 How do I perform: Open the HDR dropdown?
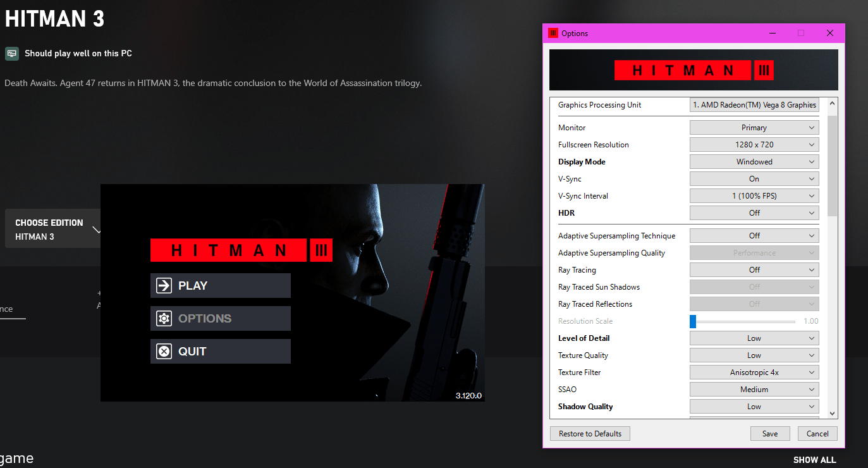point(754,213)
